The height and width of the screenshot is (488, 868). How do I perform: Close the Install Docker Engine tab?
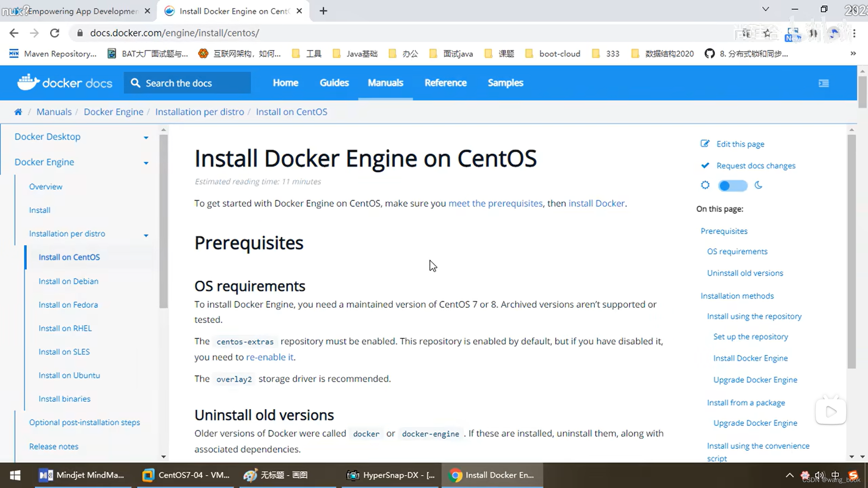click(x=299, y=11)
